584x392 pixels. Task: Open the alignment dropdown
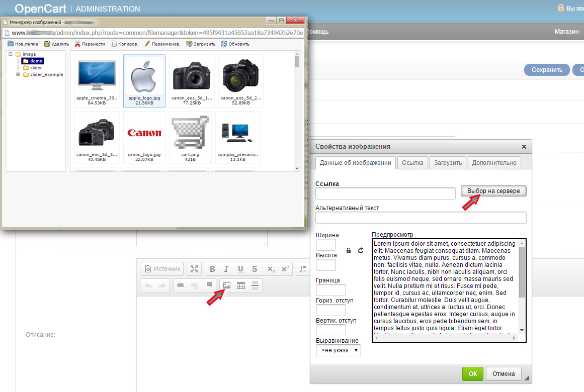[x=338, y=350]
